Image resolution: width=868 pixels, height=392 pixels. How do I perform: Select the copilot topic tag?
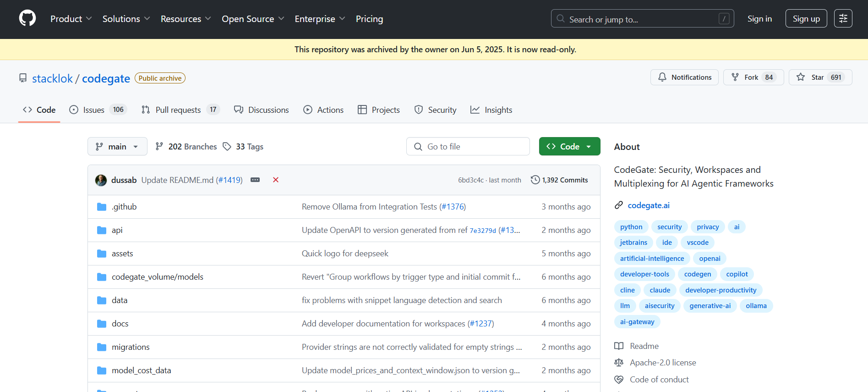coord(737,274)
